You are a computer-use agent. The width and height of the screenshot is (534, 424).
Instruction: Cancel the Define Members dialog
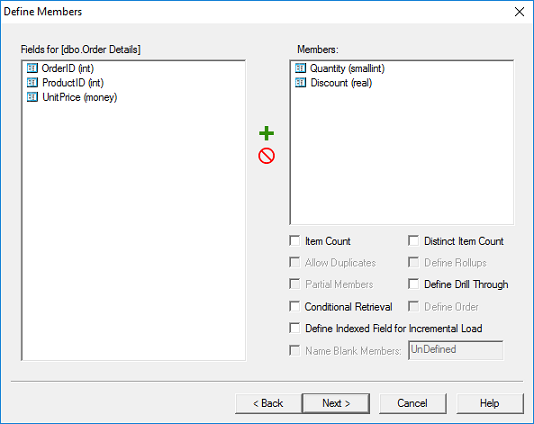[412, 404]
